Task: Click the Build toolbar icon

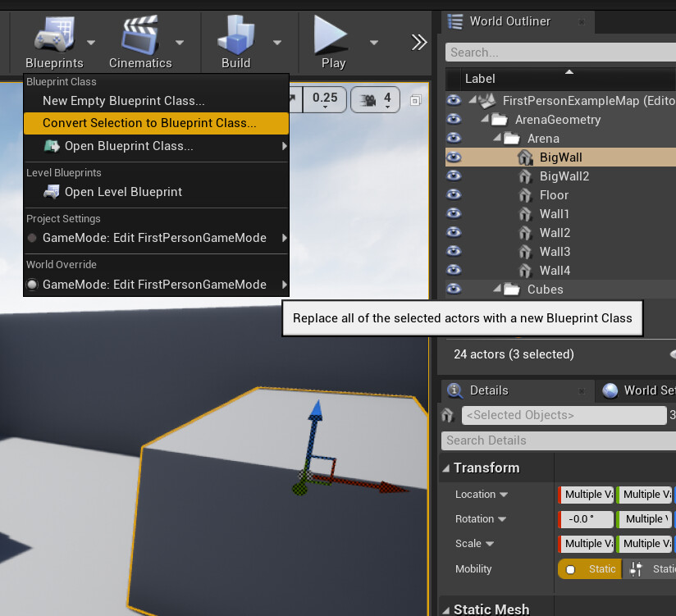Action: point(235,38)
